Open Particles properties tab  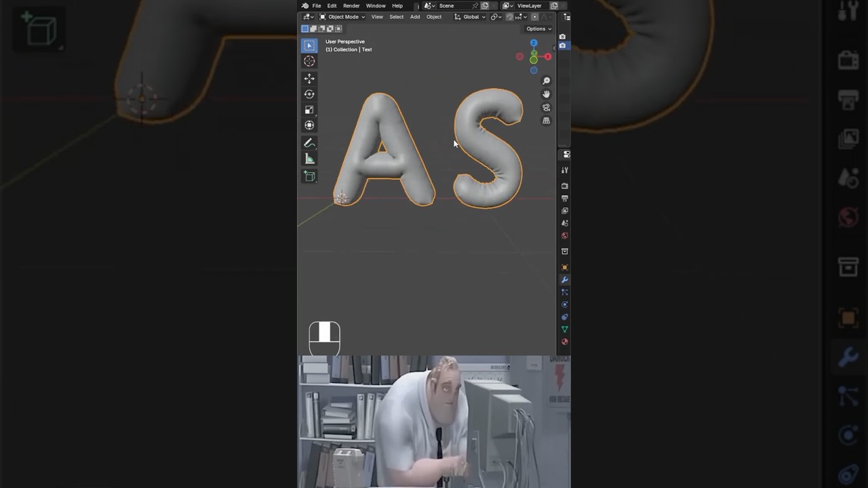coord(565,292)
